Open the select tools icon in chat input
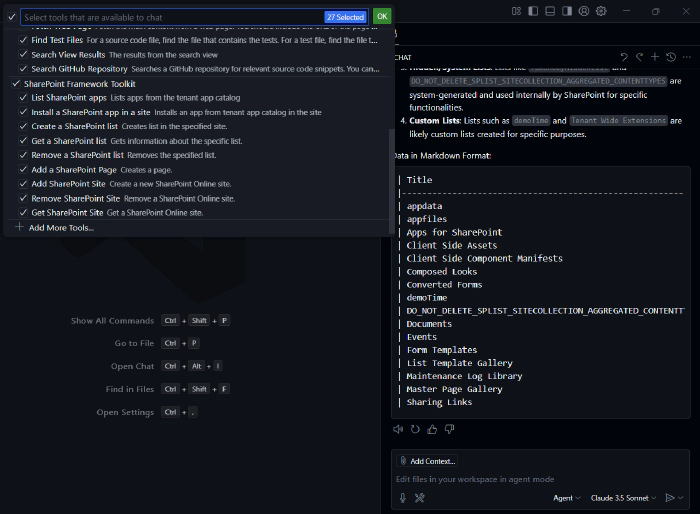Screen dimensions: 700x514 click(420, 497)
